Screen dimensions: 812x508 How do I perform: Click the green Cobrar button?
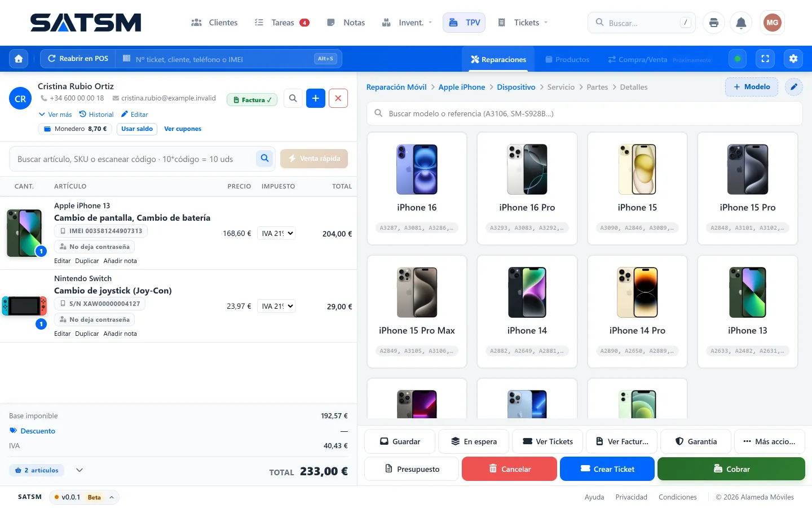[x=731, y=469]
